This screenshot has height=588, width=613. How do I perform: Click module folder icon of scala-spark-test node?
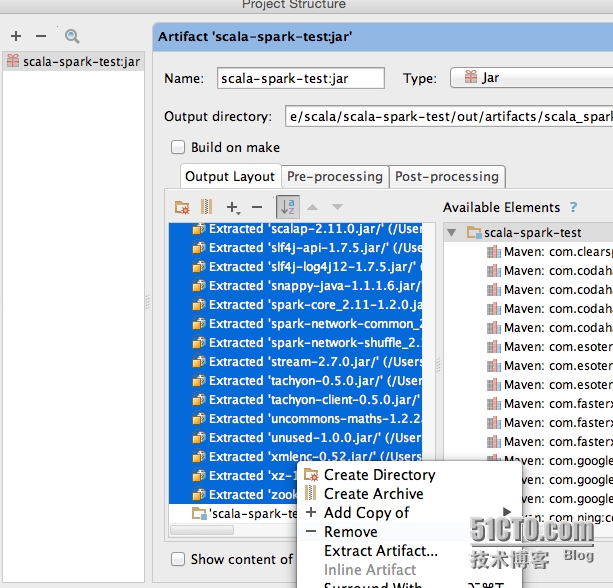pyautogui.click(x=474, y=233)
